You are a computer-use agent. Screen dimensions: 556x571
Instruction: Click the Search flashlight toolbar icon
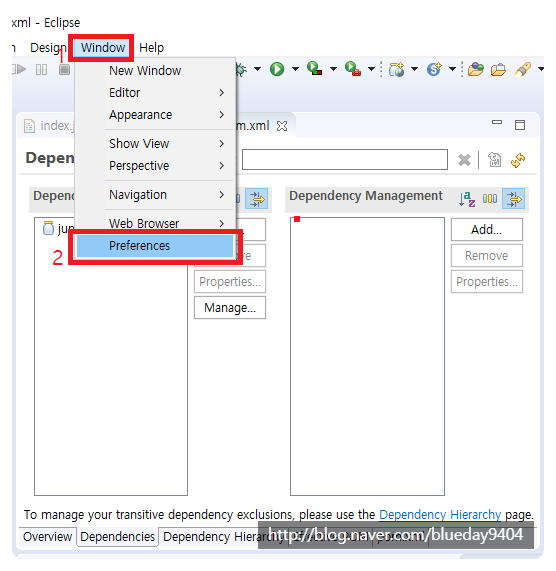pyautogui.click(x=523, y=69)
